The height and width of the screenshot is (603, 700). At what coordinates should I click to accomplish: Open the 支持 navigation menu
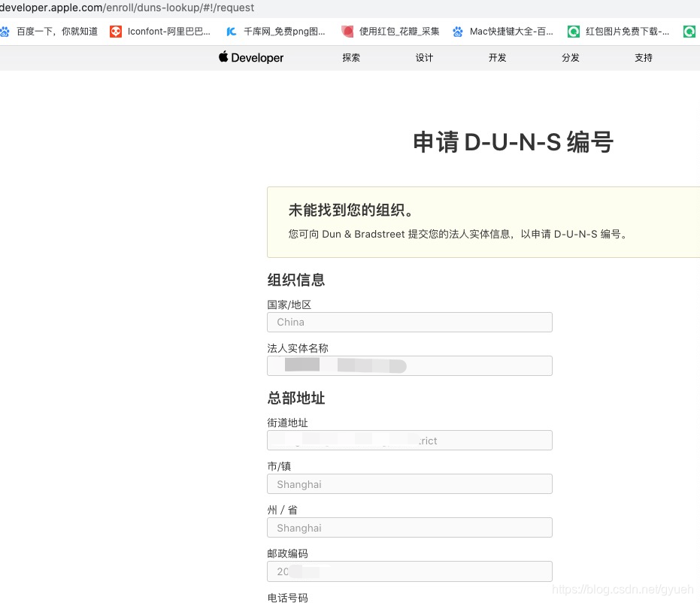(x=644, y=58)
